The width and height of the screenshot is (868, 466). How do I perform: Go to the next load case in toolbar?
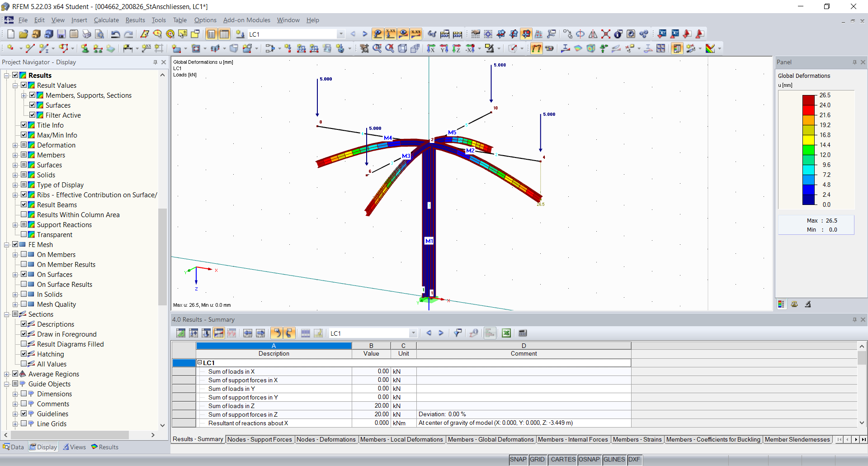click(365, 34)
